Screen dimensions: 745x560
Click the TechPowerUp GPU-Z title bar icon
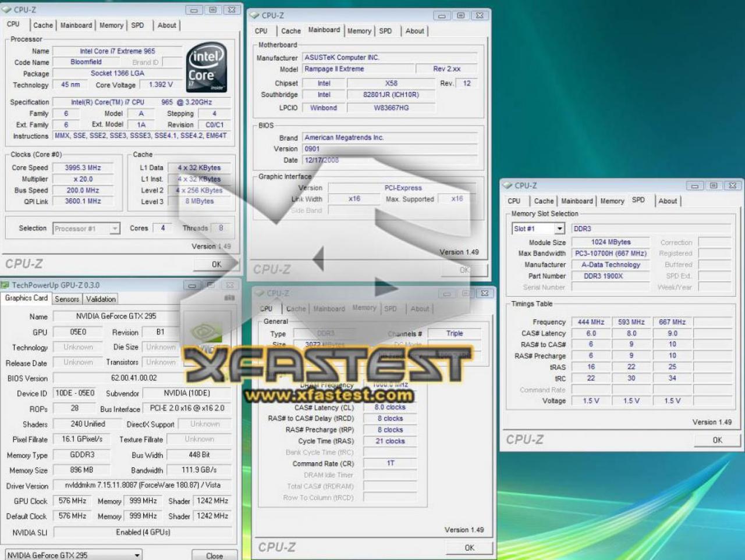pos(5,285)
